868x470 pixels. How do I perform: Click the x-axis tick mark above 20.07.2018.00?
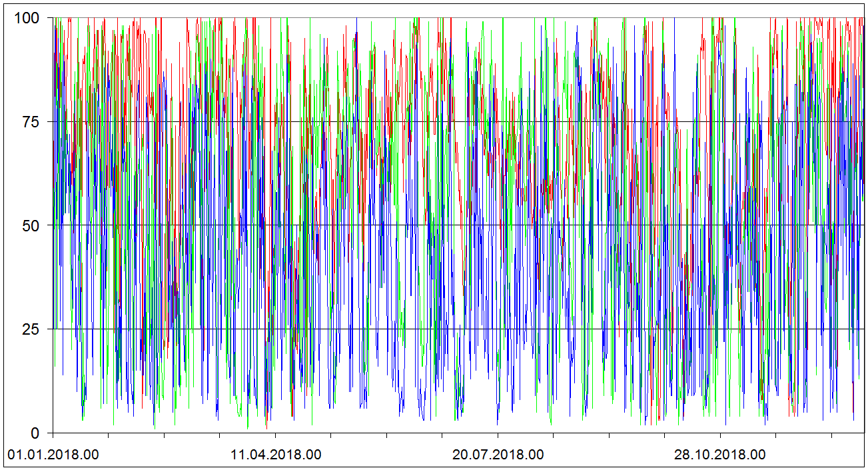coord(498,436)
